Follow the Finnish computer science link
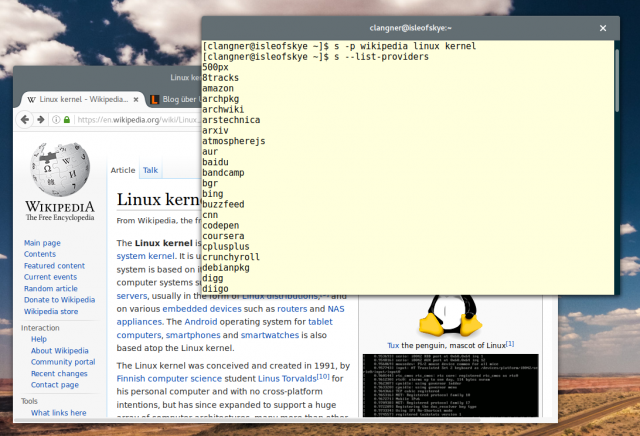The height and width of the screenshot is (436, 640). [169, 378]
